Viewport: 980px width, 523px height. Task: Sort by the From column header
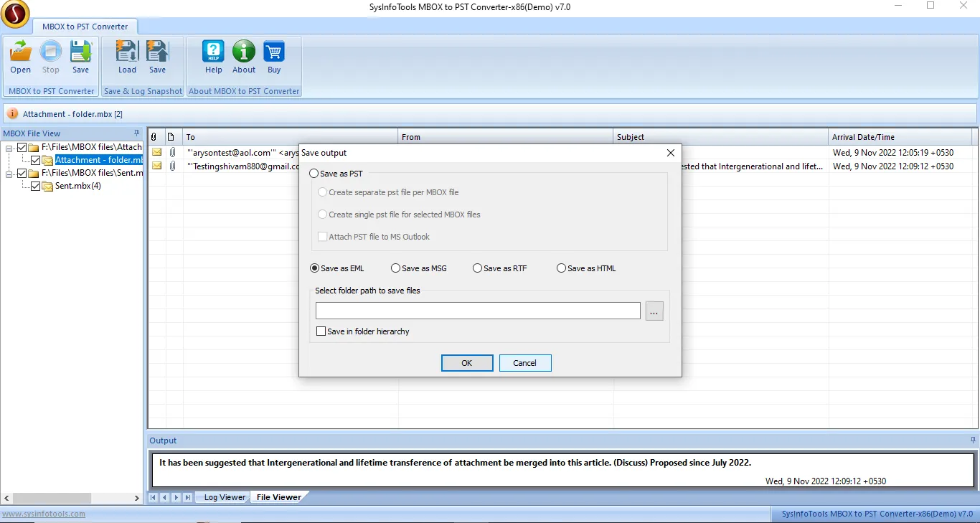[506, 137]
